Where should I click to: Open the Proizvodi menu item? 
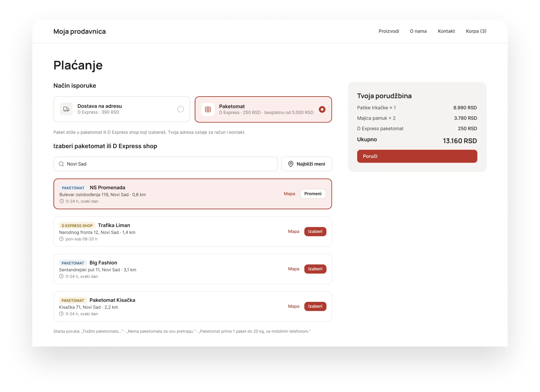(389, 31)
